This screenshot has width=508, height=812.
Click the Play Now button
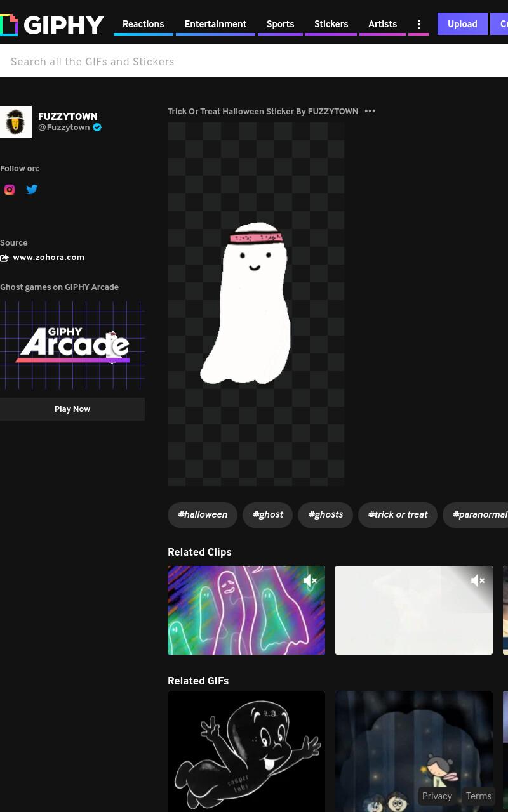click(x=72, y=409)
